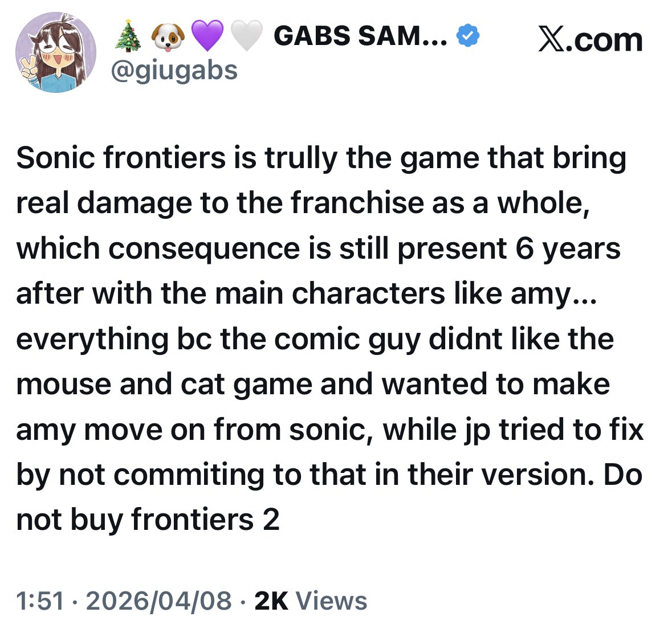
Task: Open the 2K Views count
Action: [311, 601]
